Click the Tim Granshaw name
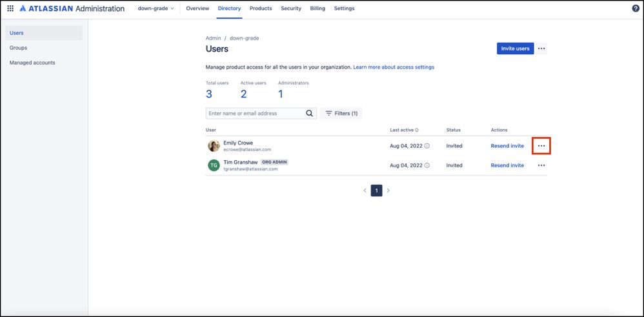The width and height of the screenshot is (644, 317). pyautogui.click(x=241, y=162)
